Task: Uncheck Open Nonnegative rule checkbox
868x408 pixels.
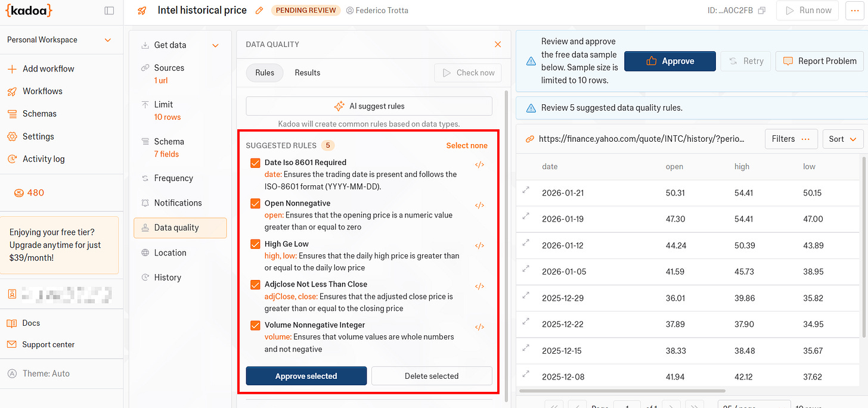Action: (255, 203)
